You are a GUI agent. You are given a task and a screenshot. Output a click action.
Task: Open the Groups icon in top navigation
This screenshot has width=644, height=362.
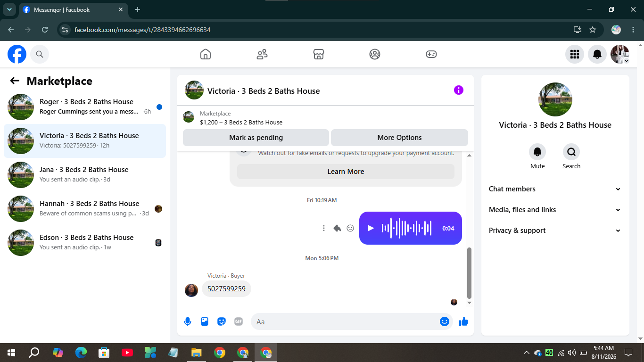pyautogui.click(x=375, y=54)
